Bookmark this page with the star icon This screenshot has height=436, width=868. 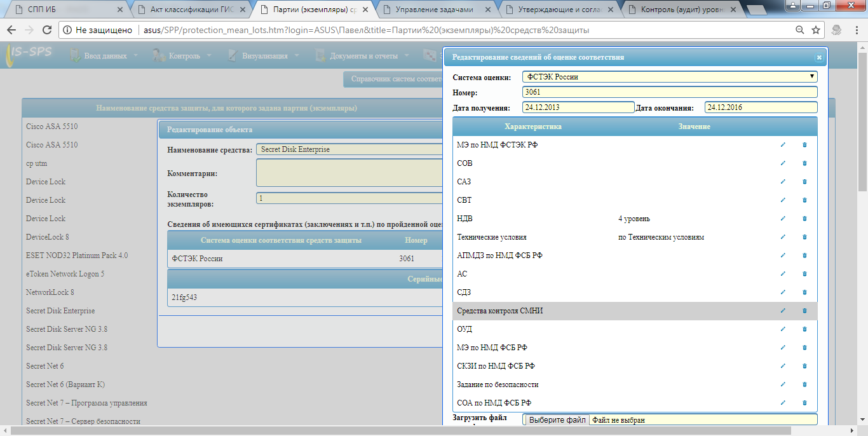(817, 30)
